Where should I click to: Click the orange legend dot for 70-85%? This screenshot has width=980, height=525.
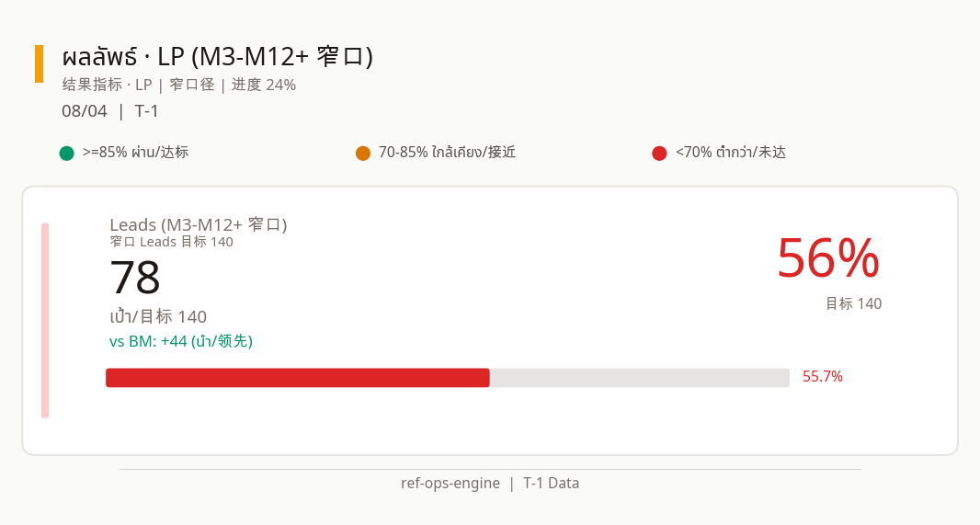[x=363, y=154]
